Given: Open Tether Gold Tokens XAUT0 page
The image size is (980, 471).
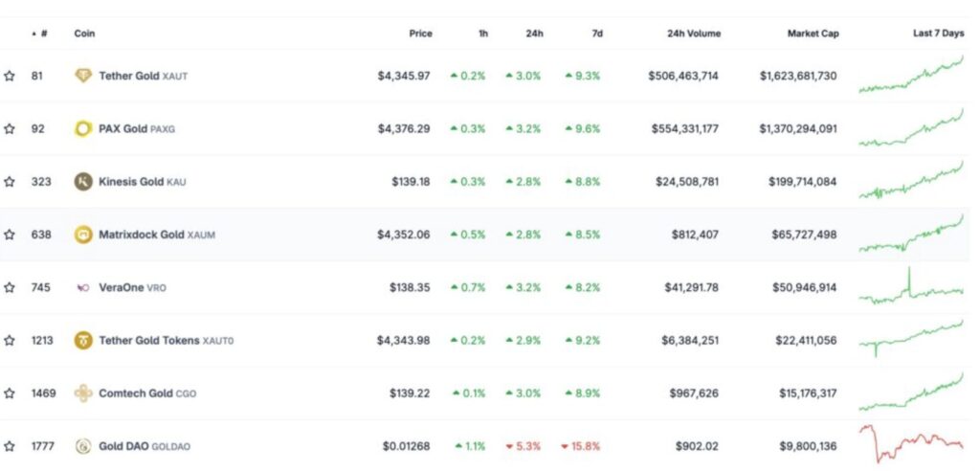Looking at the screenshot, I should click(167, 341).
